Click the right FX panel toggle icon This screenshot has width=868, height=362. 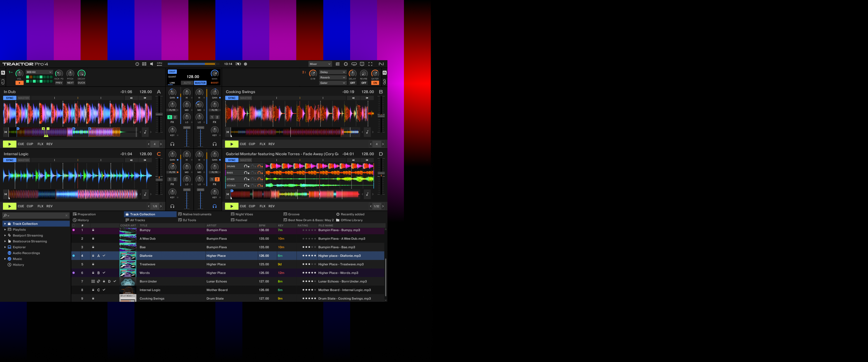(x=384, y=73)
